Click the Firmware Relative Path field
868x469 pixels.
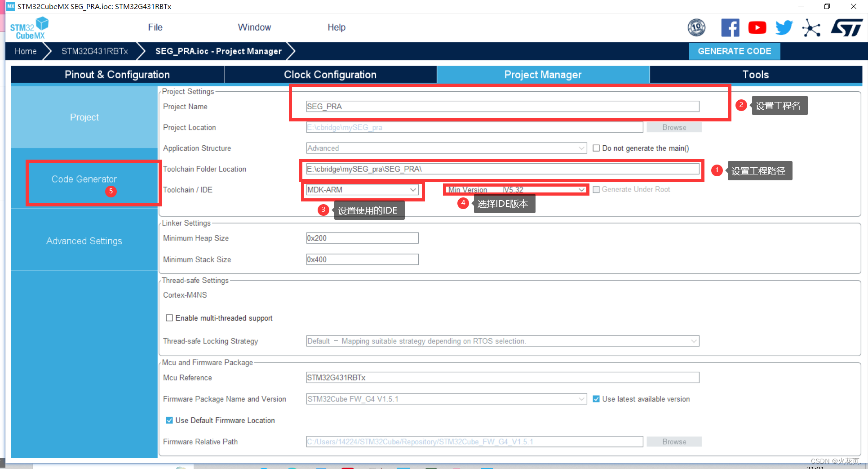coord(474,442)
